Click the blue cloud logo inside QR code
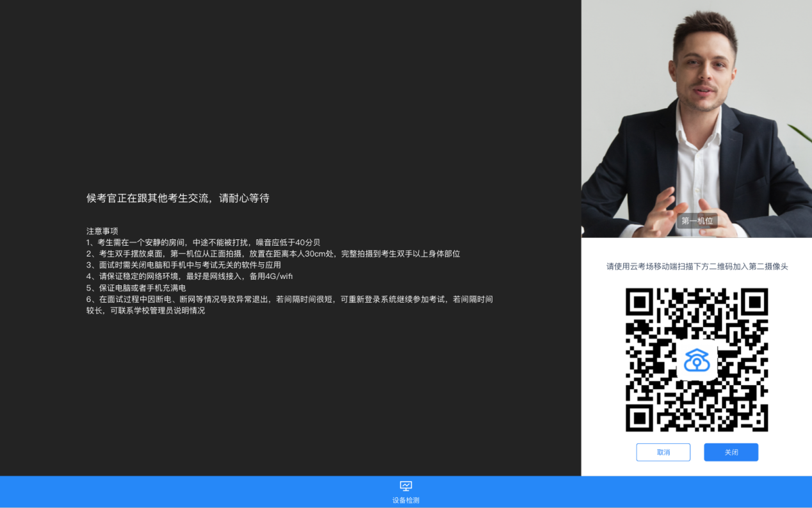Image resolution: width=812 pixels, height=508 pixels. [x=697, y=360]
